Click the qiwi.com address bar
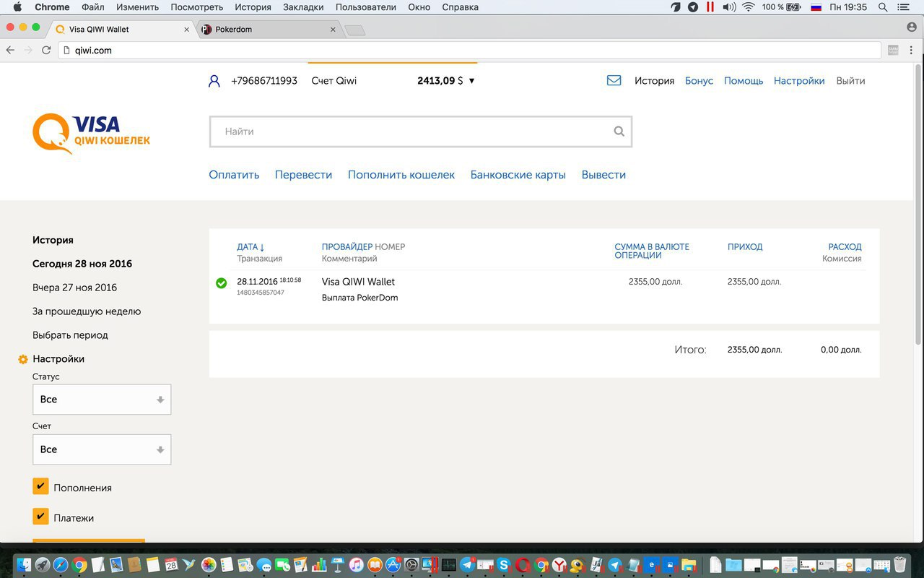 click(469, 51)
